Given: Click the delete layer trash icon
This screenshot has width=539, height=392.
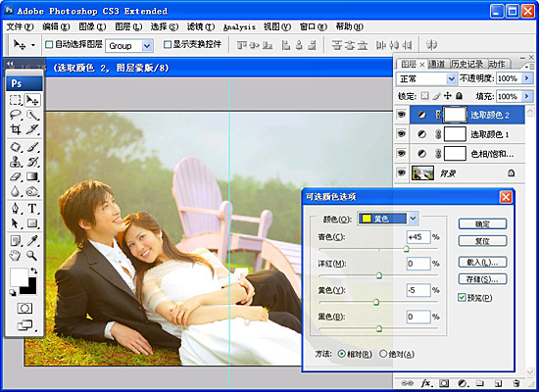Looking at the screenshot, I should [515, 383].
